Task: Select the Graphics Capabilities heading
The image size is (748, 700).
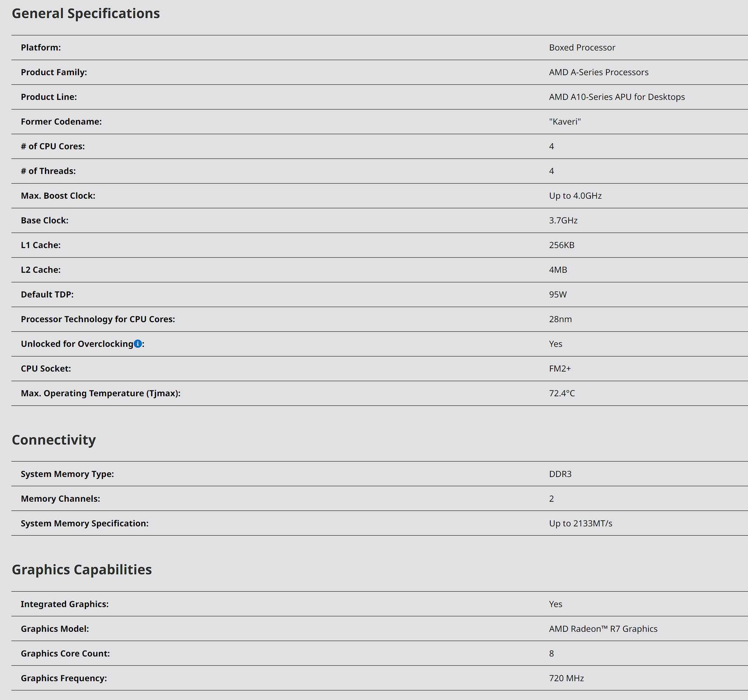Action: (x=82, y=570)
